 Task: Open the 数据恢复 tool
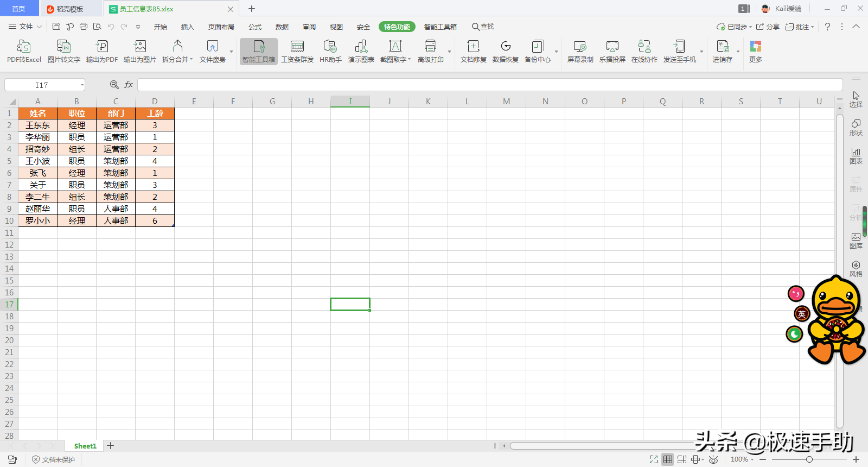pos(506,52)
